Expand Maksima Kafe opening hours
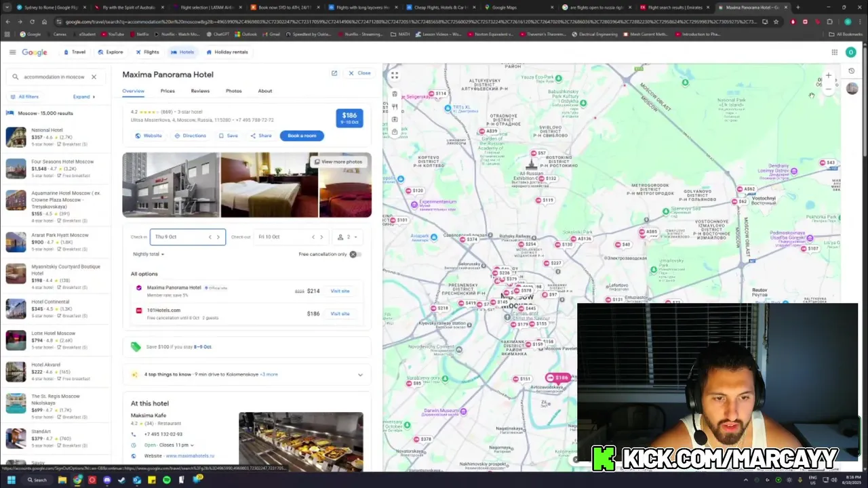This screenshot has width=868, height=488. pyautogui.click(x=192, y=445)
